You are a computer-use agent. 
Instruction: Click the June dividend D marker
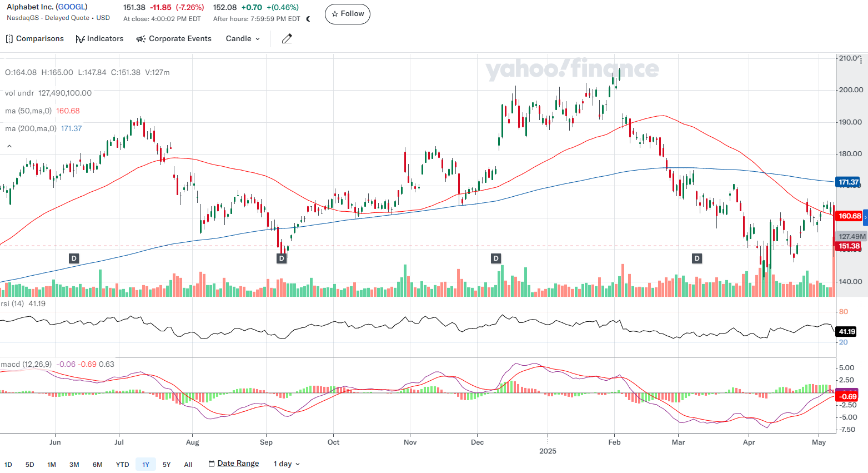(74, 258)
